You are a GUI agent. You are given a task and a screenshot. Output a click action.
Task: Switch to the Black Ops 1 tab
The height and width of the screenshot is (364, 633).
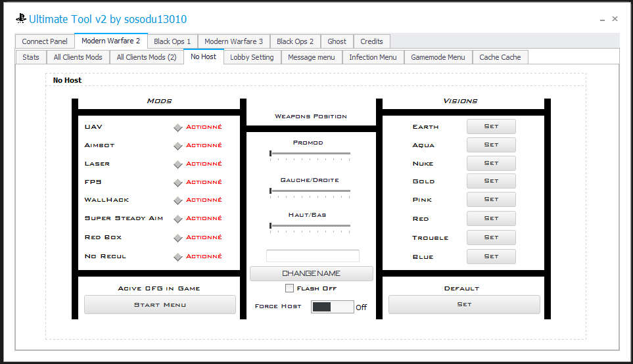[x=172, y=41]
